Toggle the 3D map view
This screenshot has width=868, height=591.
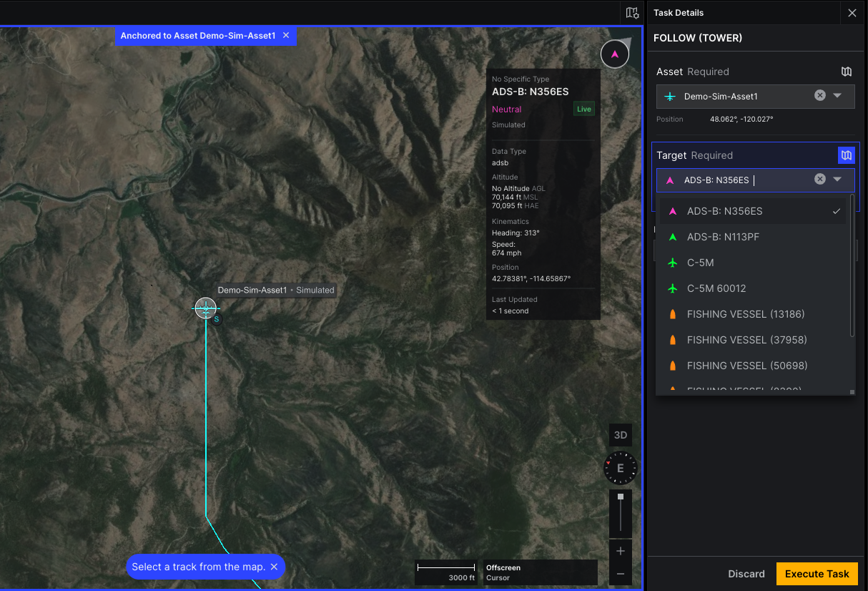click(621, 435)
